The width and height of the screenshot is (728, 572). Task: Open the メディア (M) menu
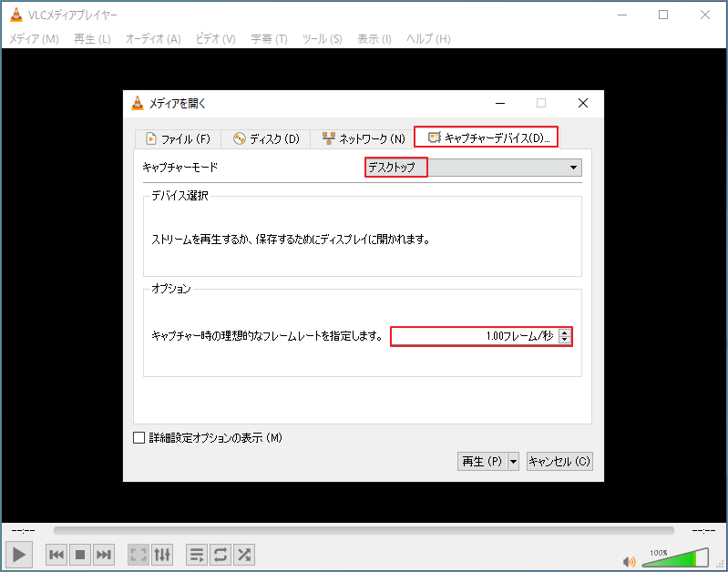coord(34,39)
